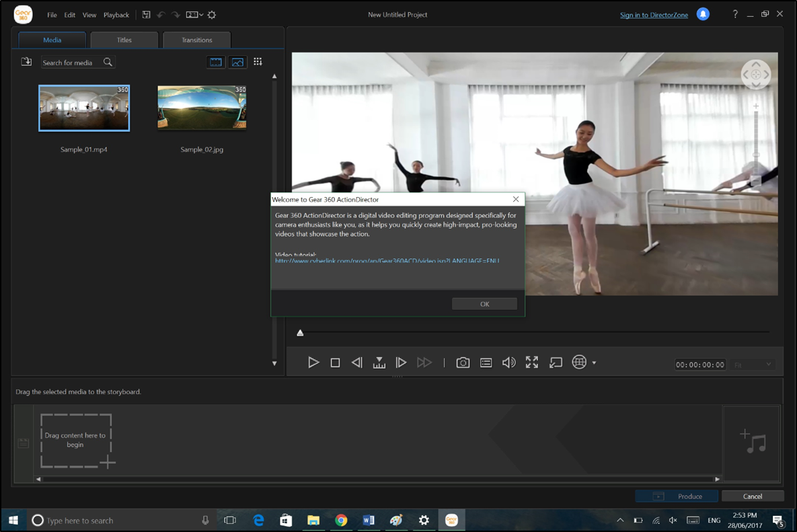This screenshot has width=797, height=532.
Task: Enter full screen preview
Action: coord(532,363)
